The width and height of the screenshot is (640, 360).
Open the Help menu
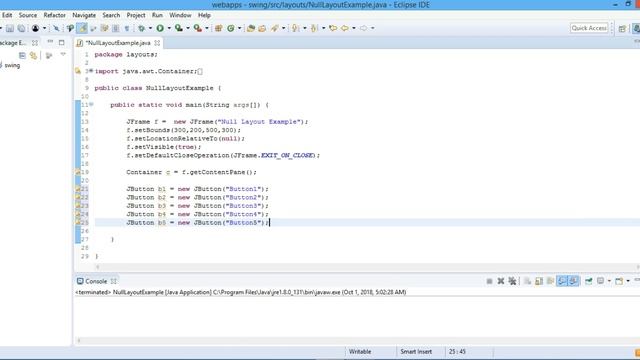coord(204,15)
